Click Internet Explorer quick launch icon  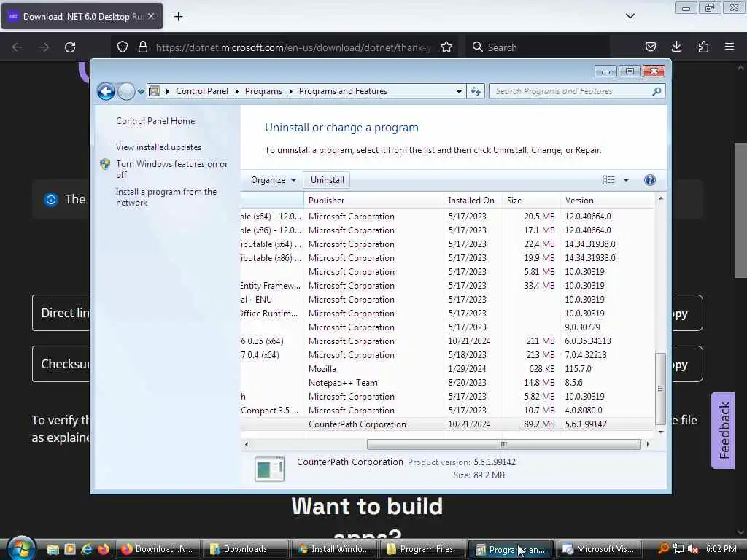click(x=86, y=549)
